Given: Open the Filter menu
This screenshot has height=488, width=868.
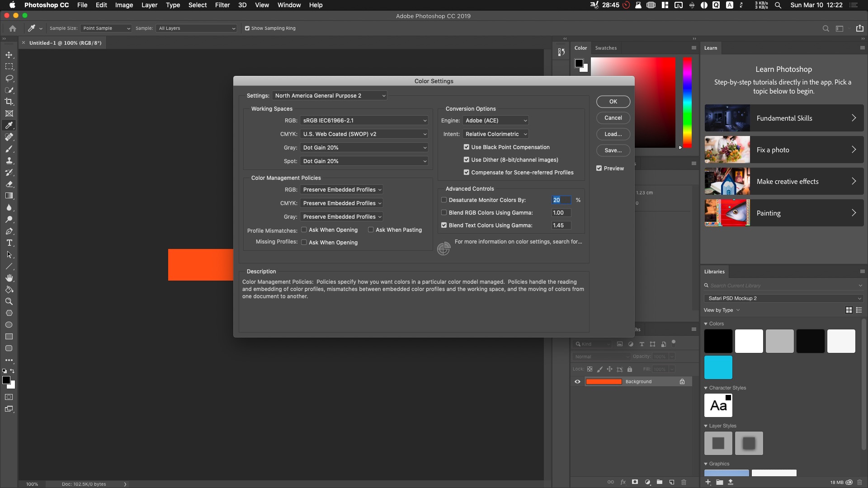Looking at the screenshot, I should click(222, 5).
